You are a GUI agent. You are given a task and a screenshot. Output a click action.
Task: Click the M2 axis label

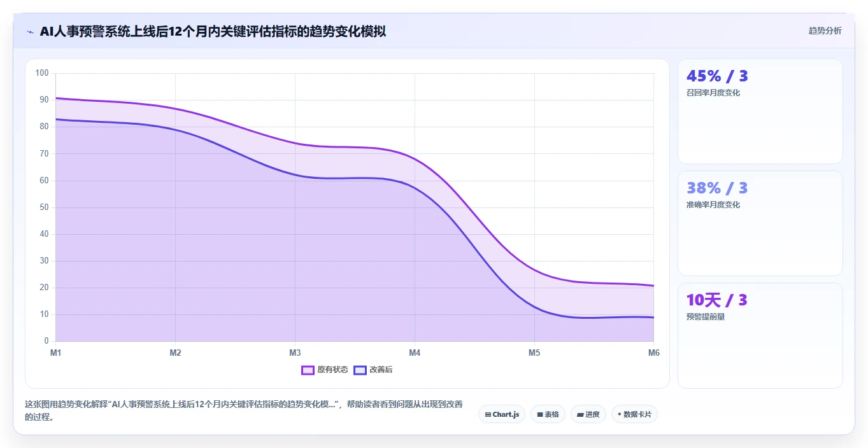[175, 353]
